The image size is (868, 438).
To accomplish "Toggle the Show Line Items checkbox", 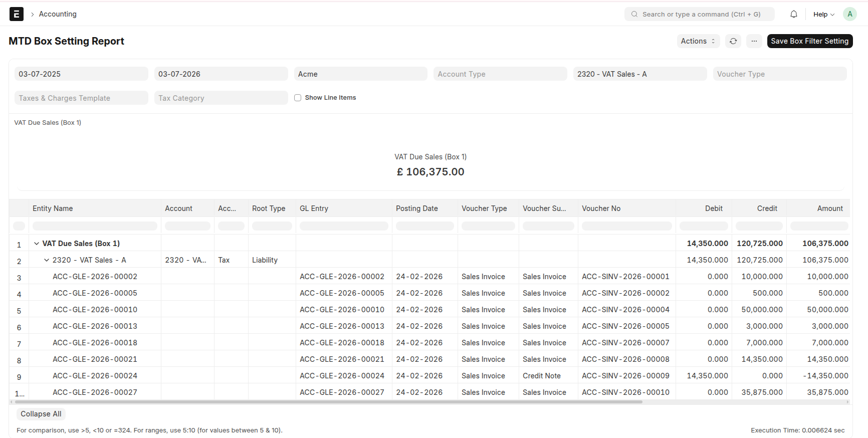I will point(298,98).
